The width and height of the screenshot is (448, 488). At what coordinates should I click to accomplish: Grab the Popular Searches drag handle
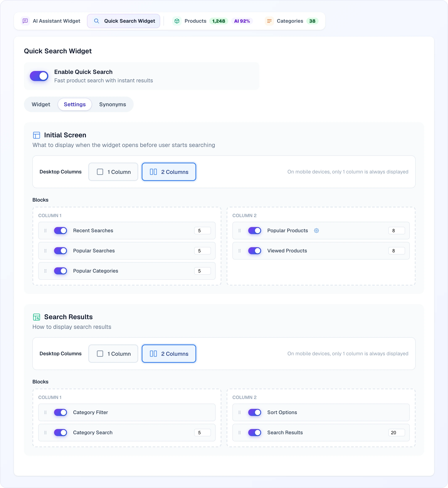pos(45,251)
